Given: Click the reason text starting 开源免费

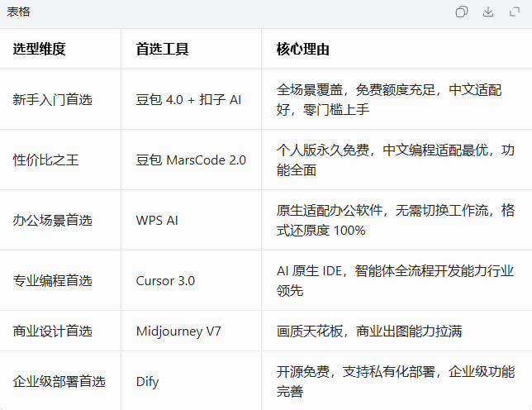Looking at the screenshot, I should coord(395,382).
